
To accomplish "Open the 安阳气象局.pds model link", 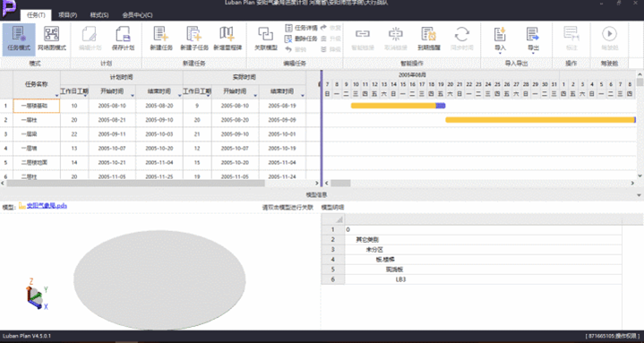I will coord(47,206).
